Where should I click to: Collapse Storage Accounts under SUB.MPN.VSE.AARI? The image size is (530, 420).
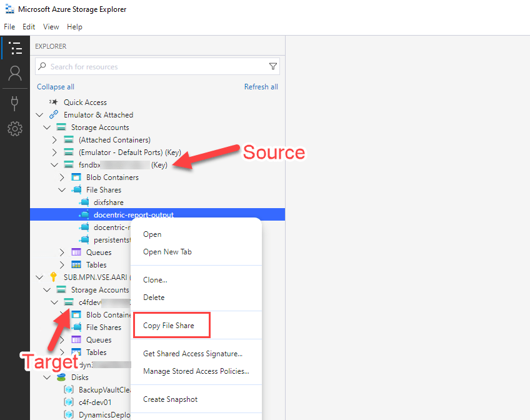coord(47,290)
